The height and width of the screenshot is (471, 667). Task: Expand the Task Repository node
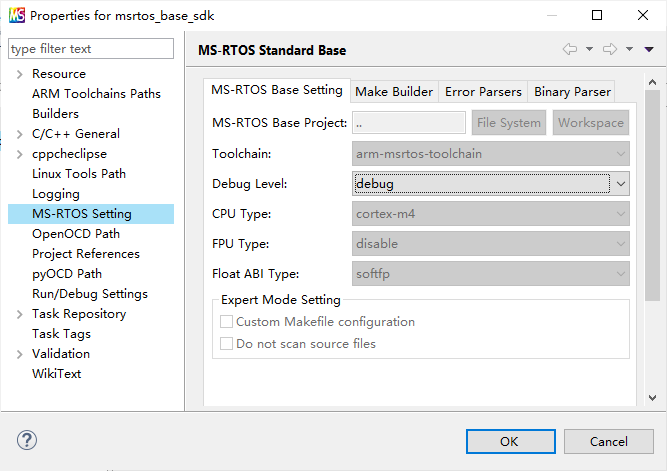click(19, 314)
